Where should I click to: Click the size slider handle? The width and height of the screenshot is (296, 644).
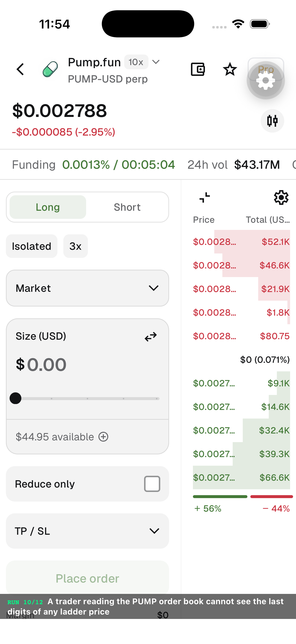(x=15, y=398)
